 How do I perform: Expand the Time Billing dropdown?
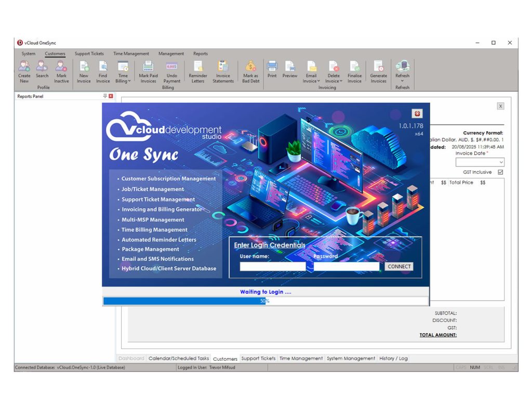(123, 81)
